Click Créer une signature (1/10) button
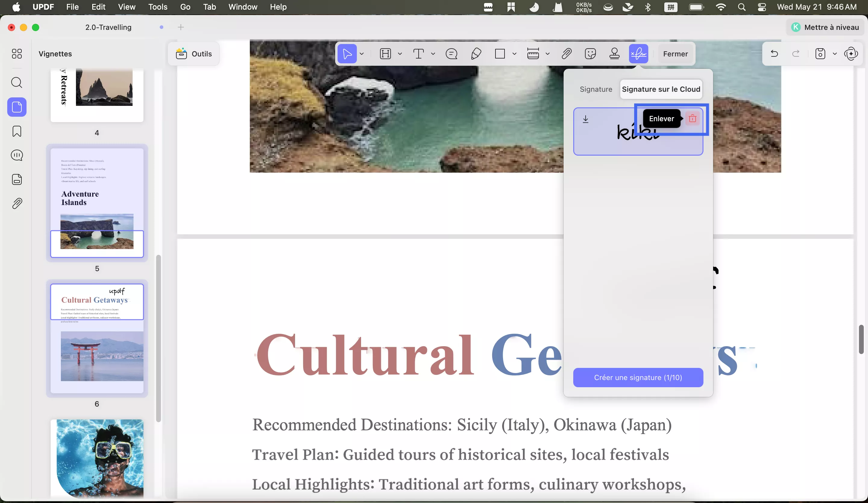Viewport: 868px width, 503px height. click(x=638, y=377)
